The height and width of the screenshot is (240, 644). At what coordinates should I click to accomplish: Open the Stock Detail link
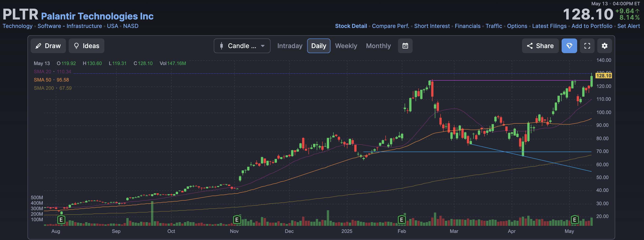click(351, 26)
